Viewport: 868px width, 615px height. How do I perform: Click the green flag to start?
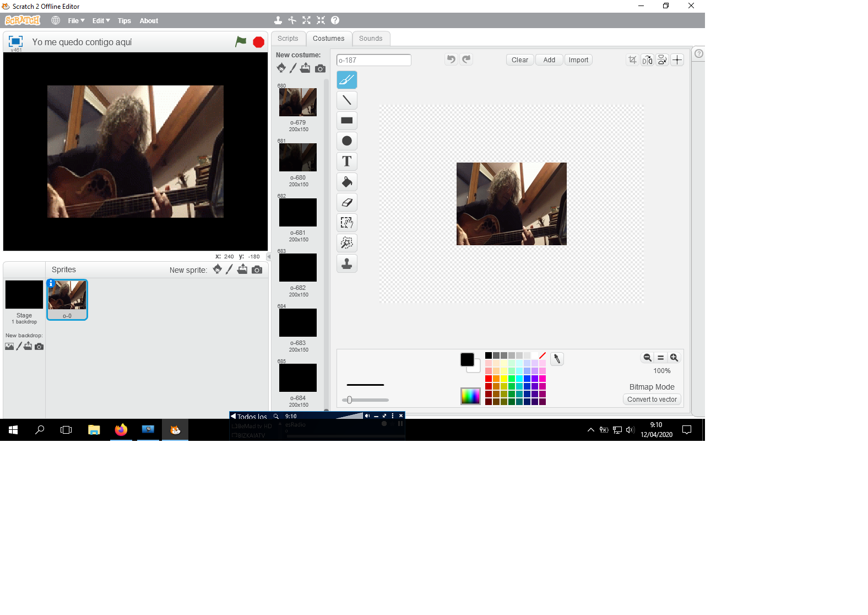(x=241, y=42)
